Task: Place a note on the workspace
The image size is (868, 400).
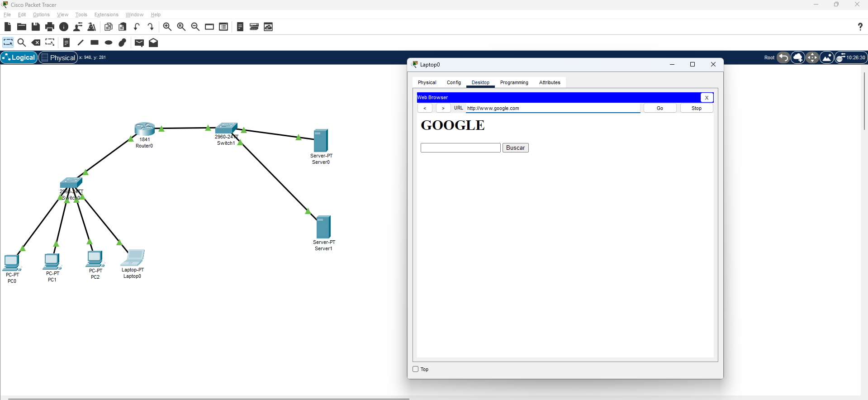Action: point(66,43)
